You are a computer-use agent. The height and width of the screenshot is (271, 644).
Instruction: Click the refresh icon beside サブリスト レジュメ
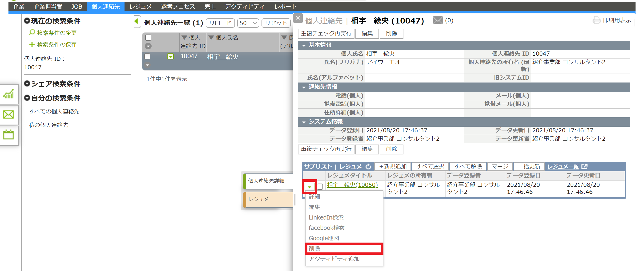[x=369, y=166]
